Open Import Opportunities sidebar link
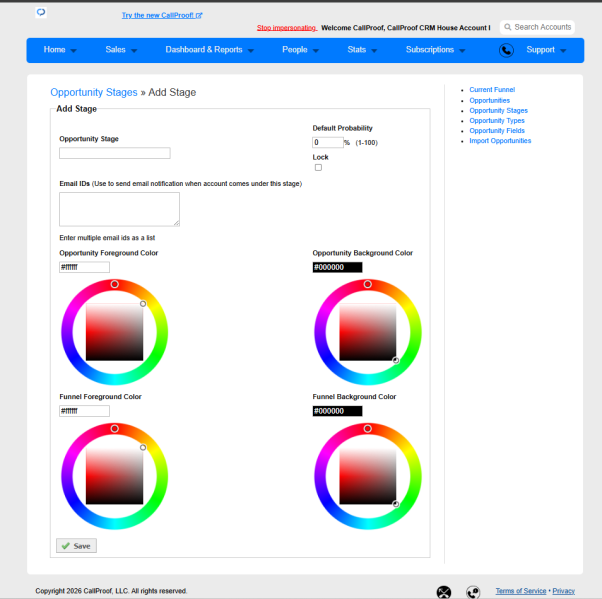 pos(500,141)
